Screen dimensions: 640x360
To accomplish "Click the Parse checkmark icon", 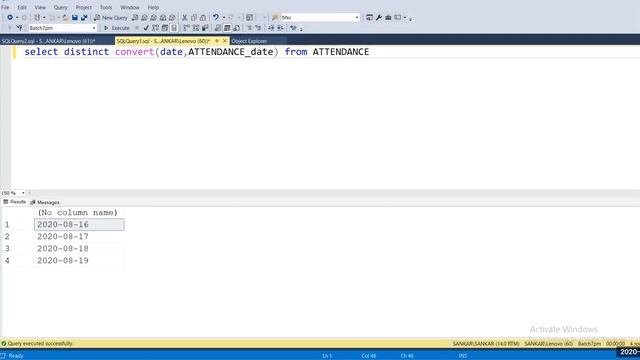I will (146, 28).
